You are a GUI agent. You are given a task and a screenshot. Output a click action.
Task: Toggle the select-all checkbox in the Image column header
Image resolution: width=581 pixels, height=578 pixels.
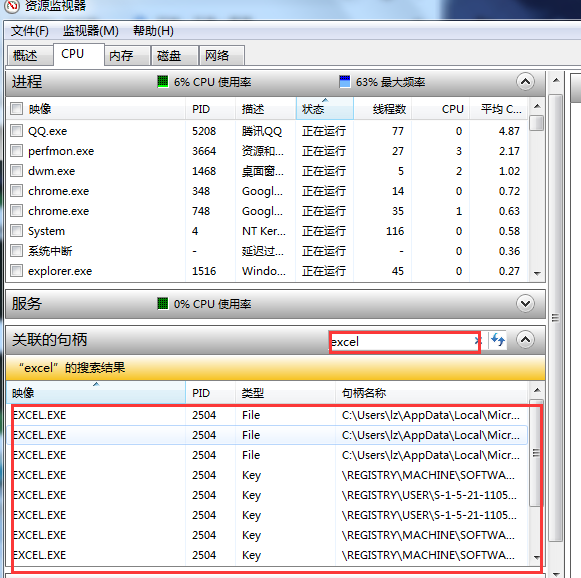pyautogui.click(x=16, y=109)
